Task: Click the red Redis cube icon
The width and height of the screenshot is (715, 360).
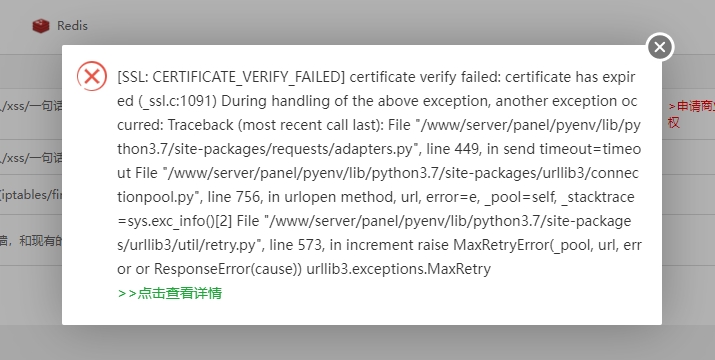Action: coord(41,26)
